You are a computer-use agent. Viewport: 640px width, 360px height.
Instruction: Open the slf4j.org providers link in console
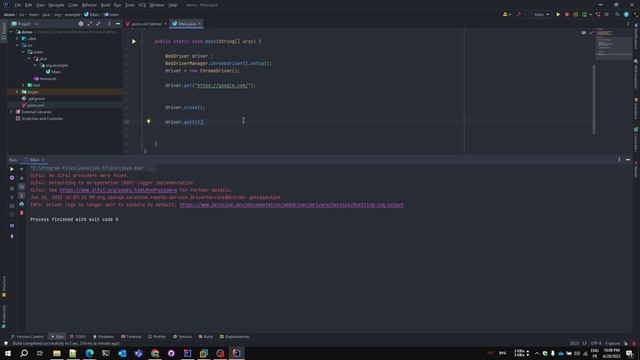[118, 190]
